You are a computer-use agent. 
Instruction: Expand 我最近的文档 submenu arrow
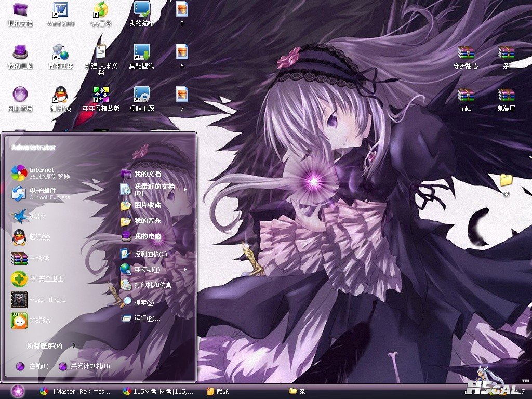[x=185, y=190]
